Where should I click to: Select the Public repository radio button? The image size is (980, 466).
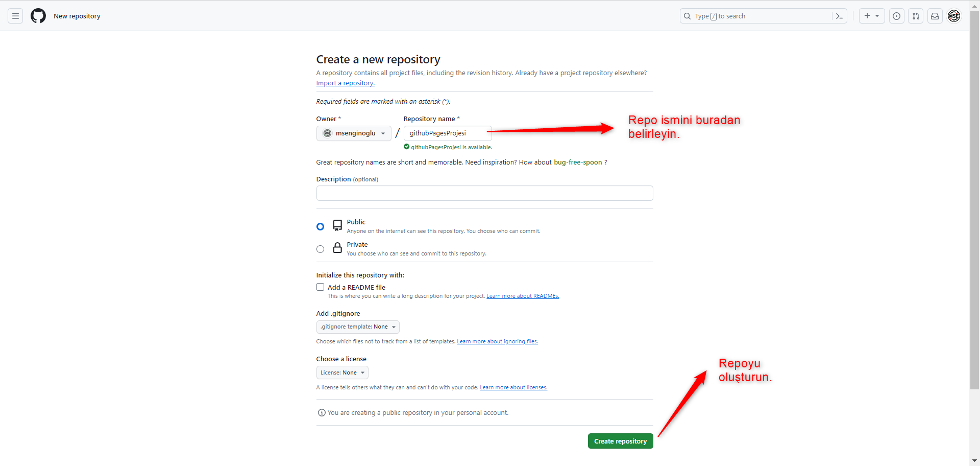(320, 226)
